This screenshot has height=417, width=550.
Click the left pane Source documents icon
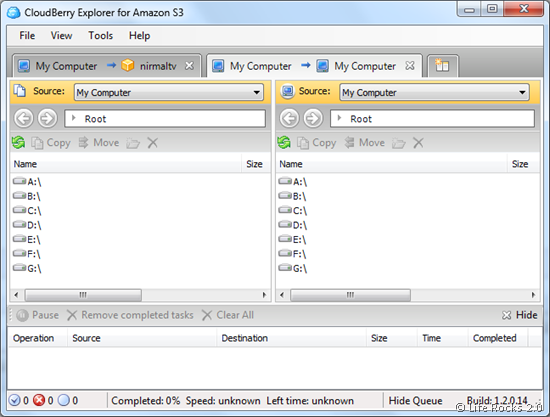click(x=20, y=91)
